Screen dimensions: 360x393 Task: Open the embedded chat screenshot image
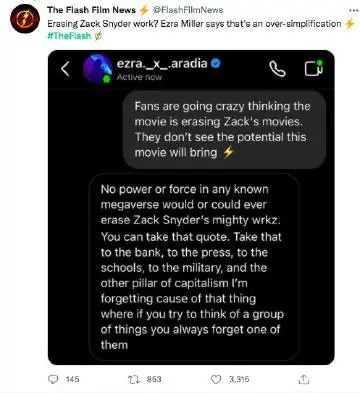pyautogui.click(x=191, y=207)
